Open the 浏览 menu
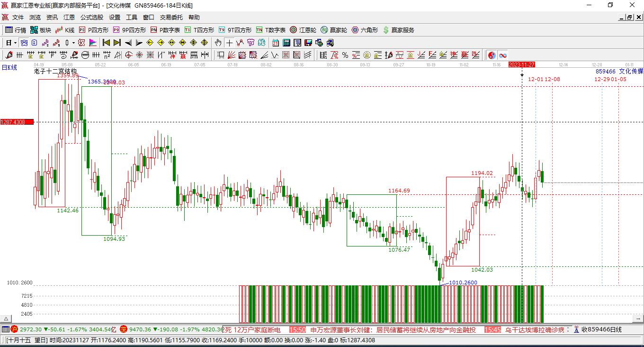The image size is (644, 347). coord(35,17)
